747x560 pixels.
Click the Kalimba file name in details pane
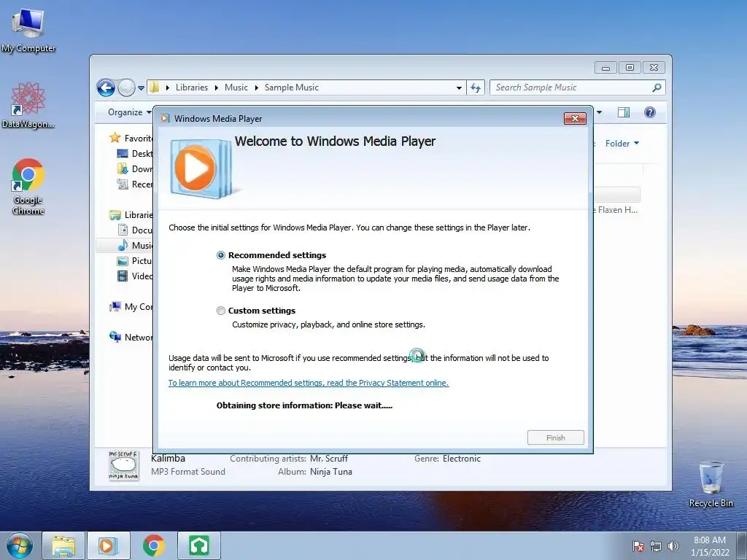pyautogui.click(x=169, y=459)
